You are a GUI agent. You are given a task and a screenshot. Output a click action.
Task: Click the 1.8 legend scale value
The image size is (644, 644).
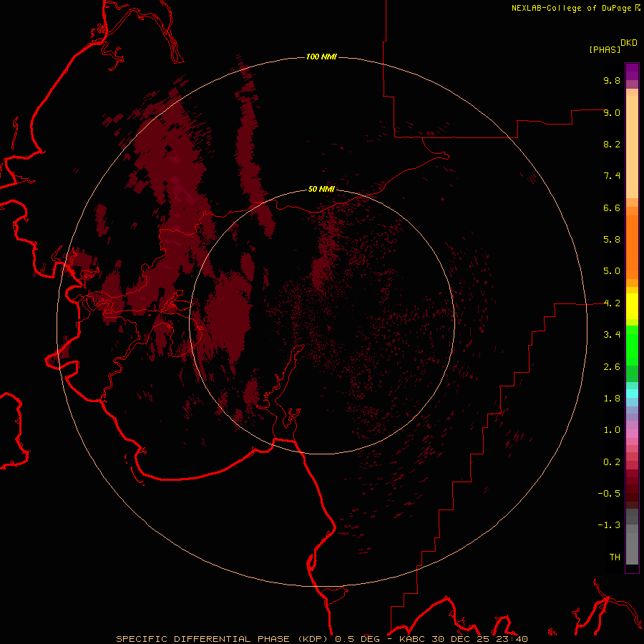612,399
